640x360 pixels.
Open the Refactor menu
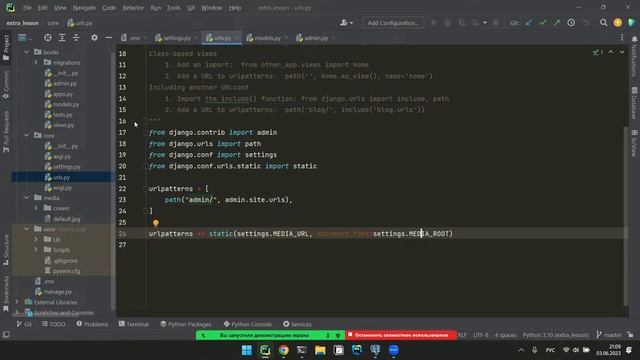coord(133,8)
